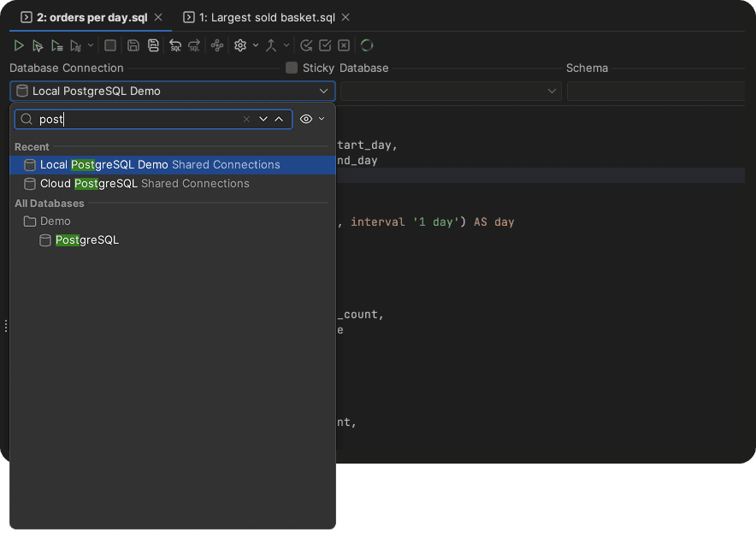
Task: Select 'Cloud PostgreSQL' Shared Connections entry
Action: tap(173, 184)
